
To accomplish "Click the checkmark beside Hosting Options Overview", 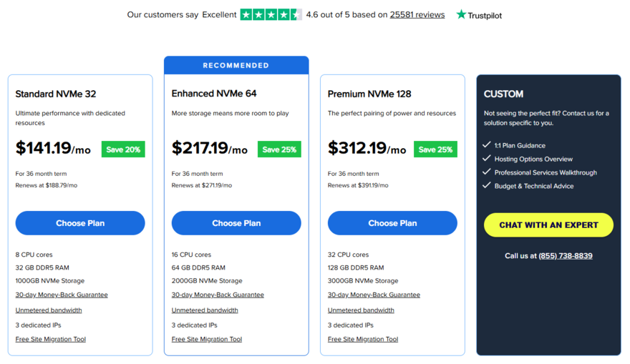I will coord(487,159).
